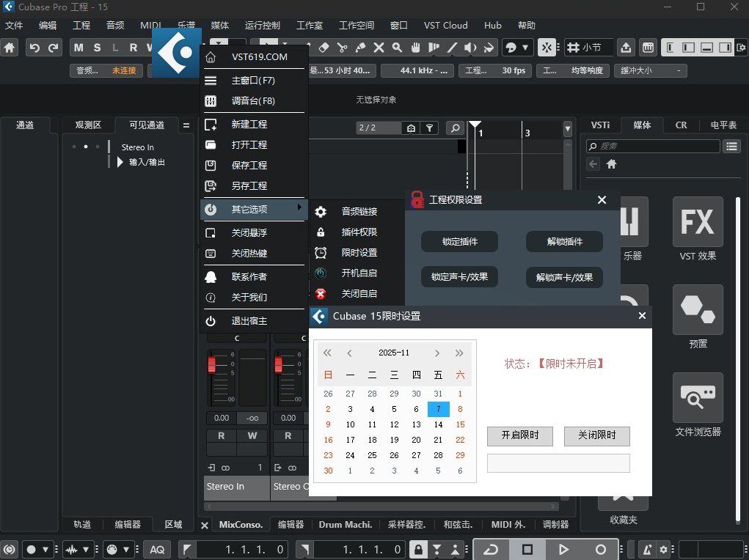Image resolution: width=749 pixels, height=560 pixels.
Task: Select date 7 on the calendar
Action: (438, 409)
